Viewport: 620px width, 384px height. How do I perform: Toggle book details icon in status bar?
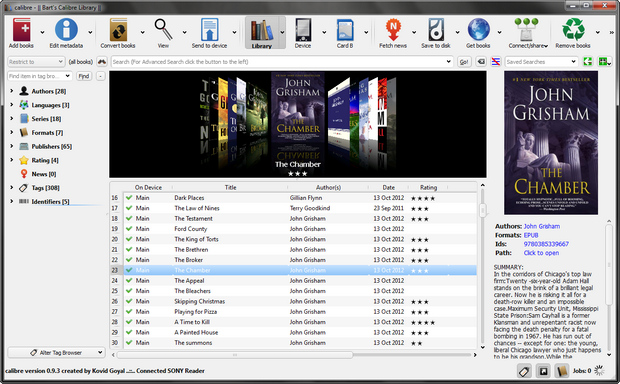point(561,371)
